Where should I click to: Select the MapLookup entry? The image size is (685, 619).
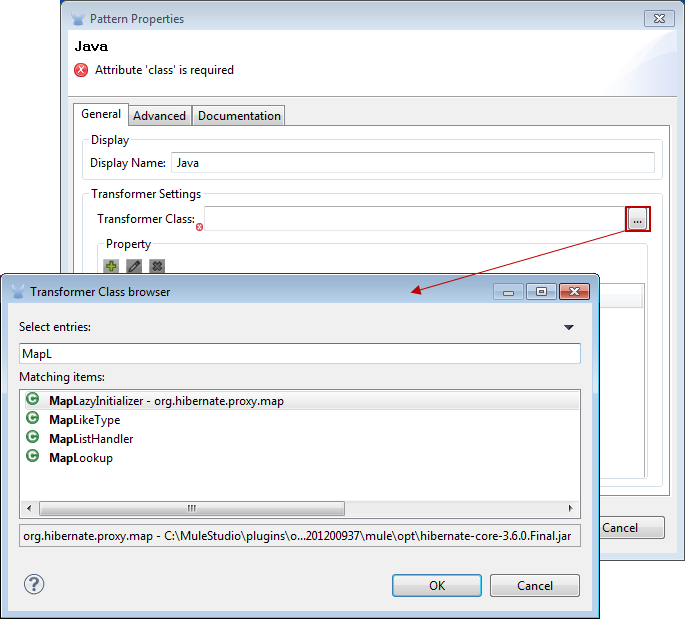301,458
